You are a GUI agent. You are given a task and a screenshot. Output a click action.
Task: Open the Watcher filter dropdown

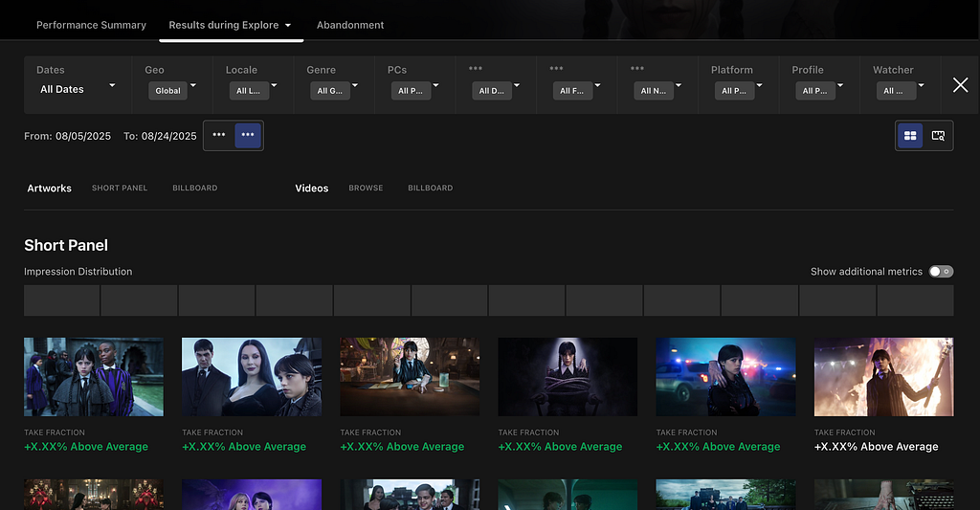(x=900, y=91)
